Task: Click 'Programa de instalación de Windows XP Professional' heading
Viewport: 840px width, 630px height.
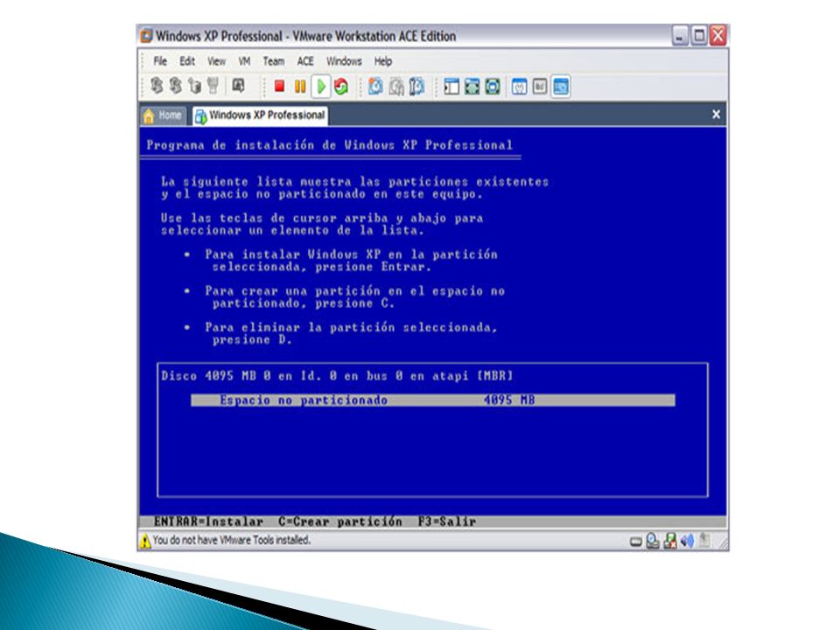Action: click(x=330, y=145)
